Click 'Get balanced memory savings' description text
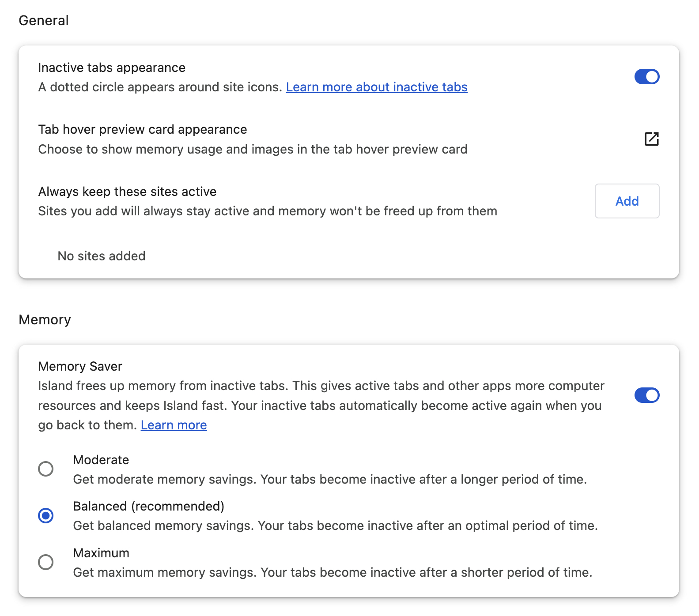699x616 pixels. 335,526
